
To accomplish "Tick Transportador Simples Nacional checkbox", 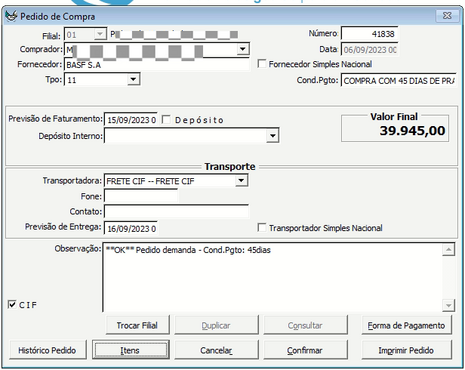I will [x=262, y=227].
